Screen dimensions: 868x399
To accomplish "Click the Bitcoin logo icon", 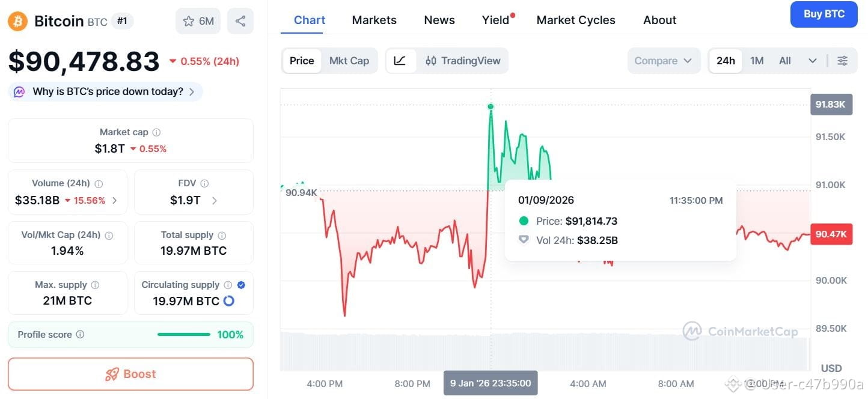I will coord(17,22).
